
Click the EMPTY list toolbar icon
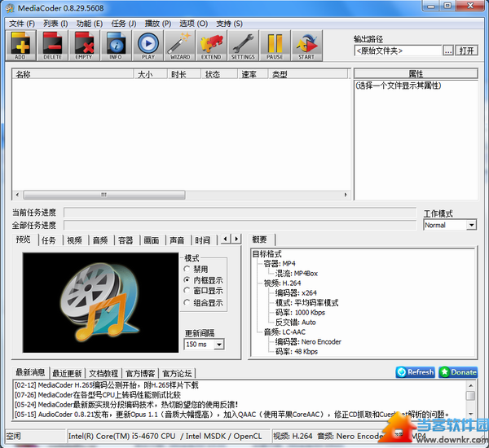click(x=84, y=46)
